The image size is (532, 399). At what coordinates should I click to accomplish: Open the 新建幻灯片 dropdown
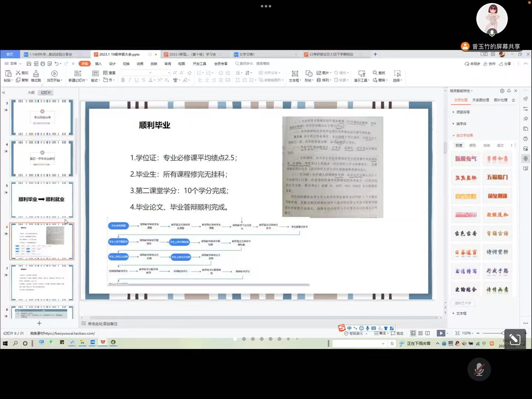click(78, 80)
